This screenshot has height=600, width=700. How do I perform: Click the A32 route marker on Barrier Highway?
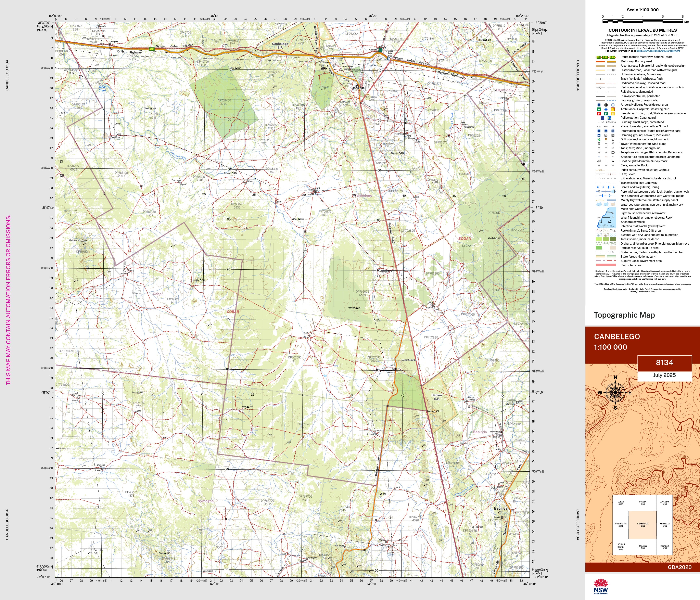pos(152,49)
